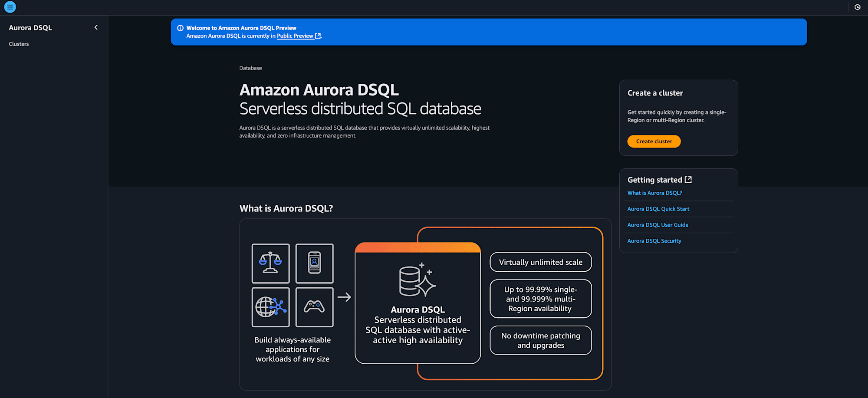Image resolution: width=868 pixels, height=398 pixels.
Task: Click Build always-available applications caption
Action: tap(293, 349)
